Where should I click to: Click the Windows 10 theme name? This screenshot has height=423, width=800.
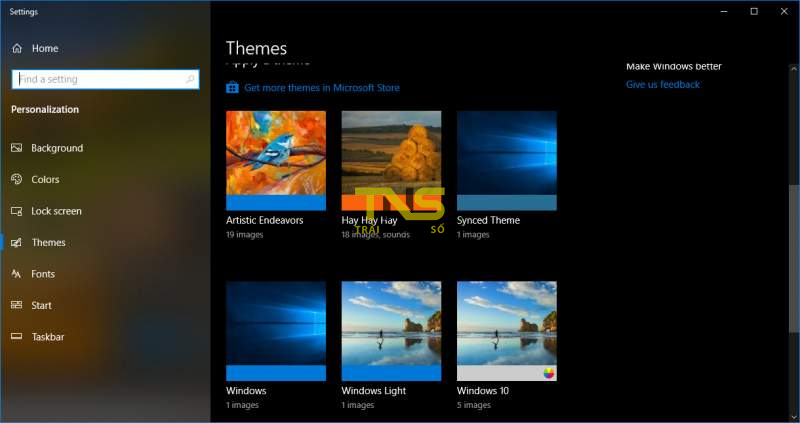(x=483, y=391)
